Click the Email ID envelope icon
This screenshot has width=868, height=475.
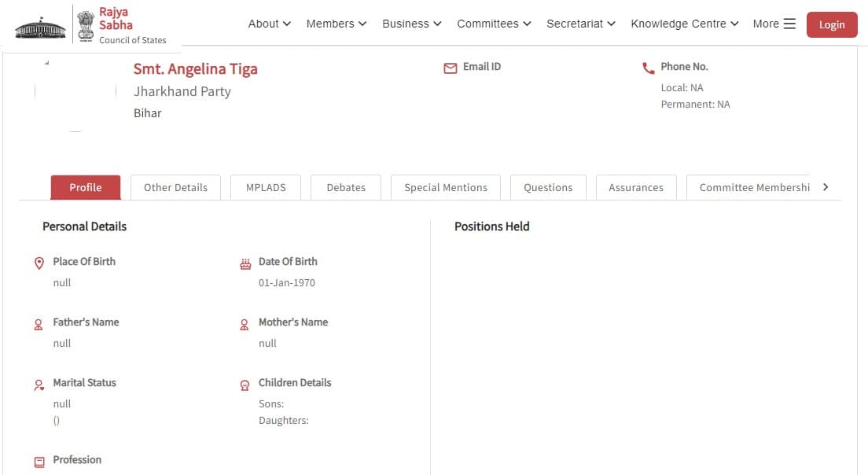(451, 68)
